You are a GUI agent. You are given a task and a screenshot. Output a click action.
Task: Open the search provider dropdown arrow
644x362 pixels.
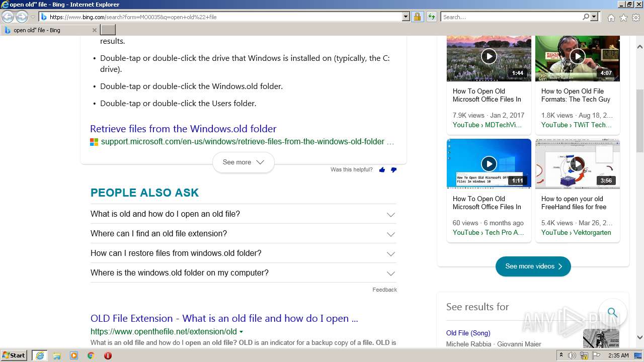click(x=594, y=17)
